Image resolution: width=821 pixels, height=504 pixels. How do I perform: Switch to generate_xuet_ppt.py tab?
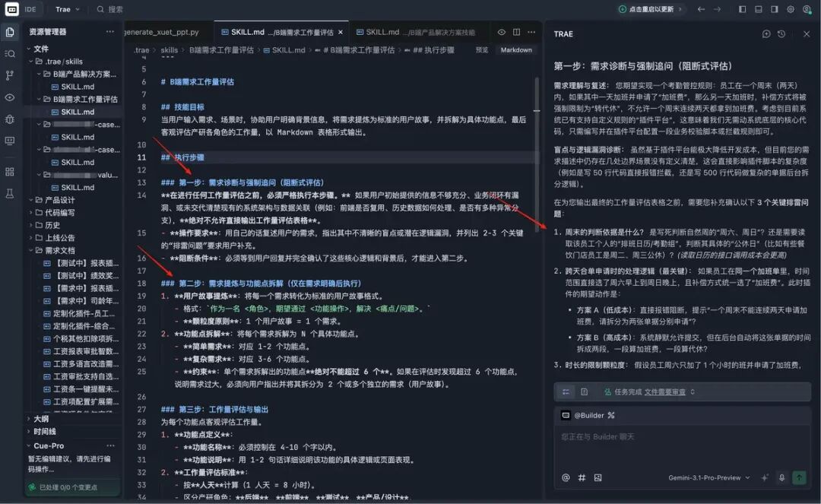(x=163, y=32)
